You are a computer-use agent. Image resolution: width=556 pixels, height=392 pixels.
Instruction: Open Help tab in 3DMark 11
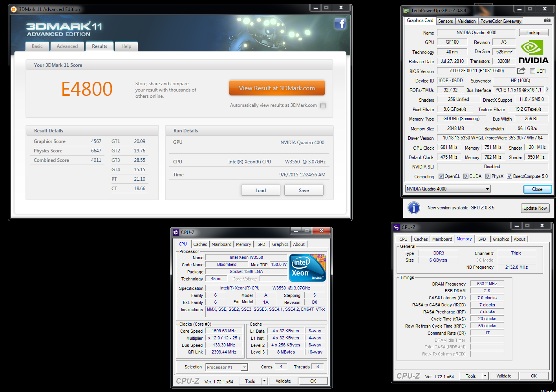[x=126, y=46]
